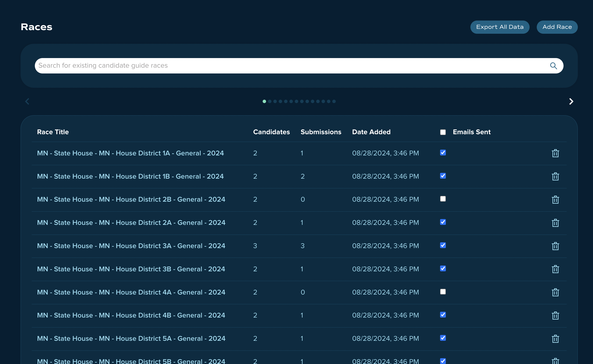Click the Export All Data button
The width and height of the screenshot is (593, 364).
(x=500, y=27)
